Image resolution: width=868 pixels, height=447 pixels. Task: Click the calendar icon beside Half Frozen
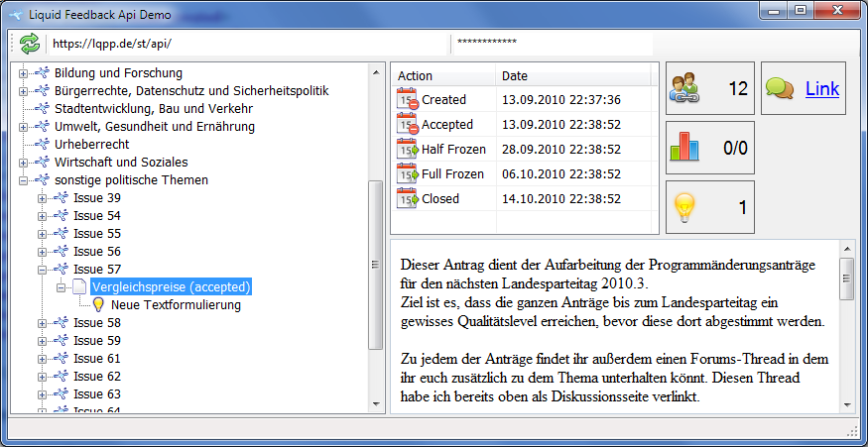(407, 150)
